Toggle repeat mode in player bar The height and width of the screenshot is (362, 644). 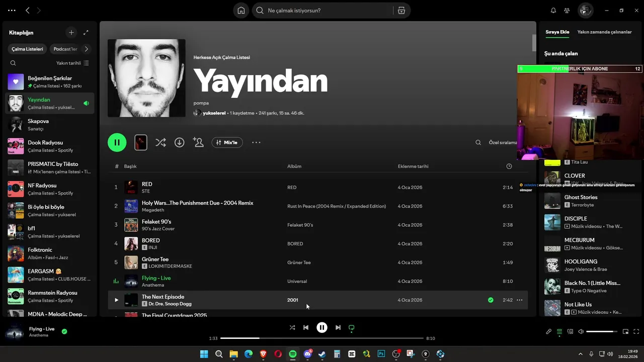[x=352, y=327]
